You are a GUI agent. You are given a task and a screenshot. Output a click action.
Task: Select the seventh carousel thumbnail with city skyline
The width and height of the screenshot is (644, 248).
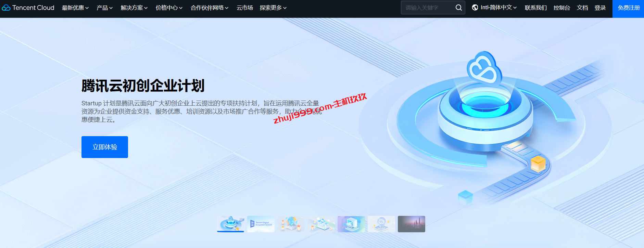(x=412, y=224)
